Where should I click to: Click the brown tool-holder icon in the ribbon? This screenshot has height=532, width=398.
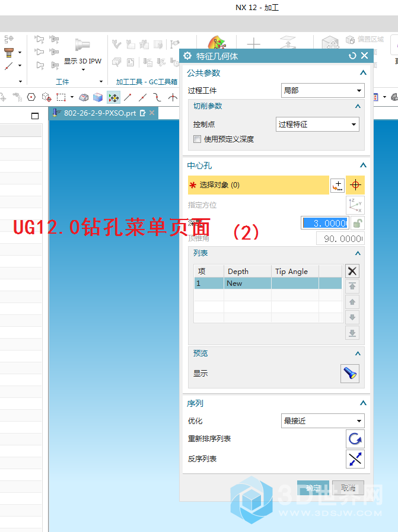[9, 52]
